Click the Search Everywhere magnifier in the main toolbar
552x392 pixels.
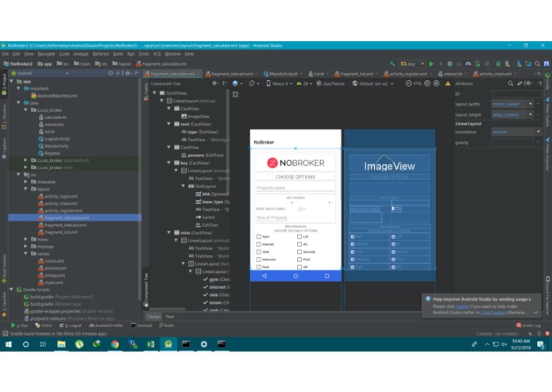coord(537,63)
